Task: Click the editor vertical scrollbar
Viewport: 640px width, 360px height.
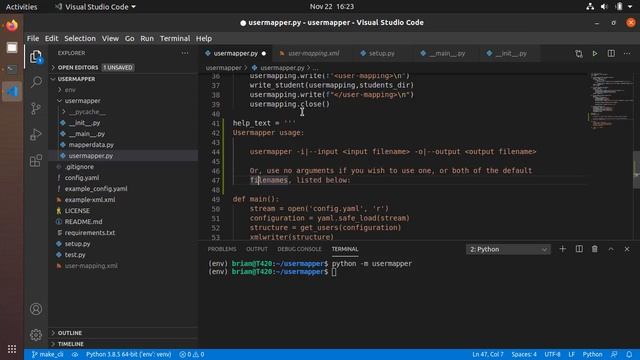Action: tap(636, 169)
